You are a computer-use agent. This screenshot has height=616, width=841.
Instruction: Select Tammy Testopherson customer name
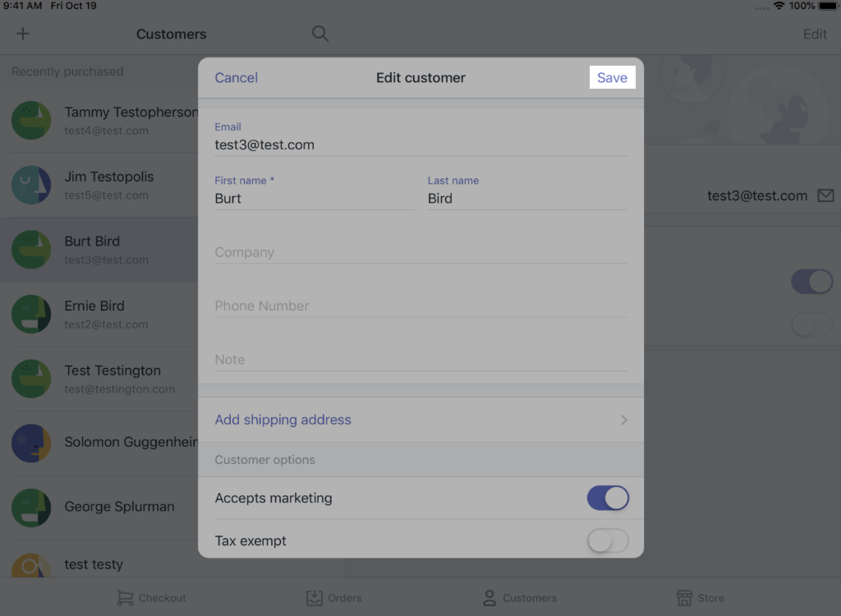coord(131,113)
